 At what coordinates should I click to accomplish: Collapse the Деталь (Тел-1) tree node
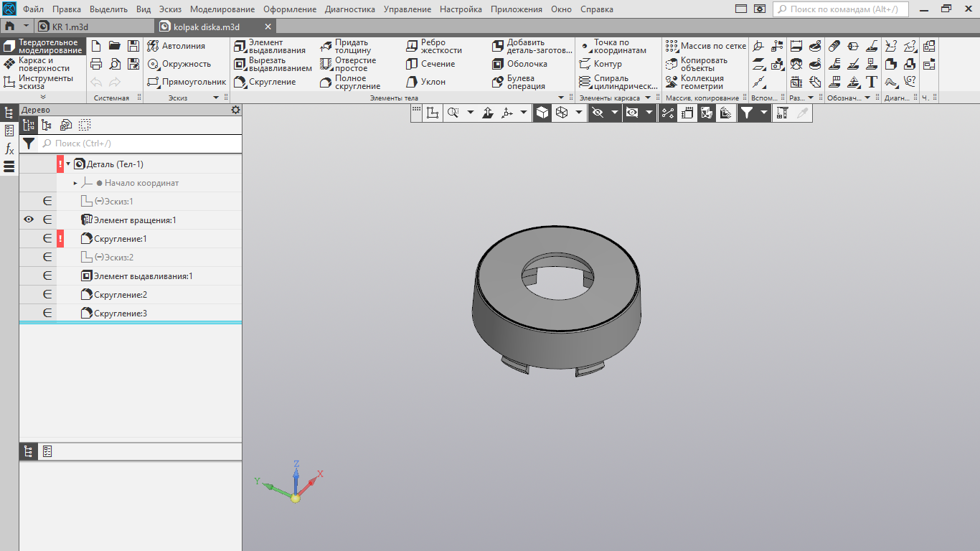click(x=68, y=164)
